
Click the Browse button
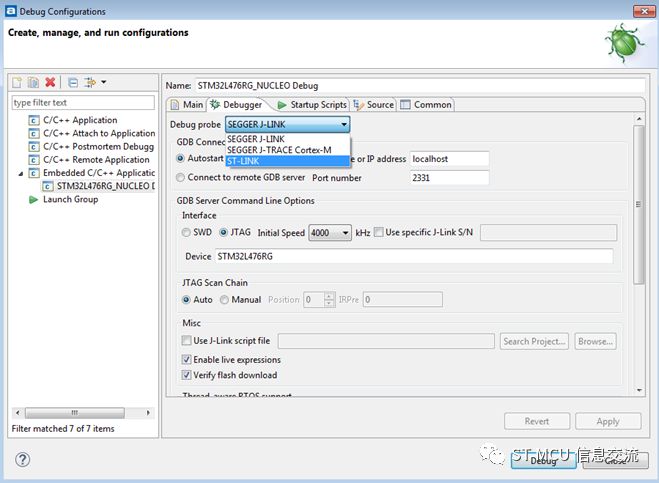pos(596,341)
